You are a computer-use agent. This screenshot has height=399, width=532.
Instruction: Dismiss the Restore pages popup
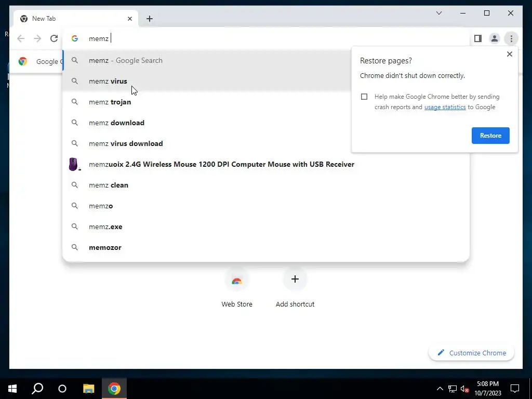[x=509, y=54]
